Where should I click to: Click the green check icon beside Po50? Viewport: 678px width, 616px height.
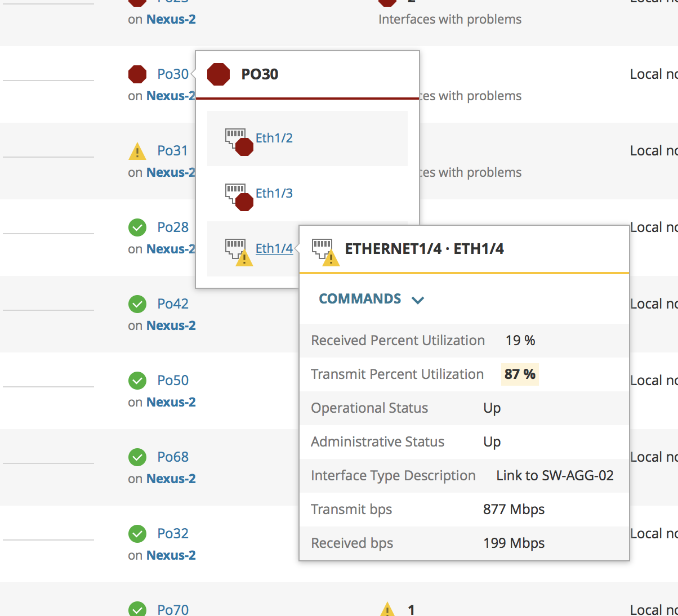tap(137, 381)
